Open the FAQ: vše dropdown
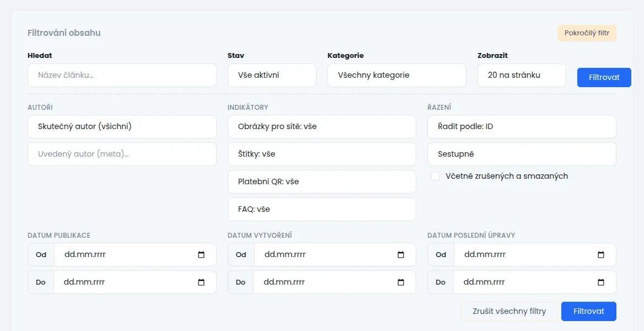The image size is (644, 331). (x=321, y=209)
